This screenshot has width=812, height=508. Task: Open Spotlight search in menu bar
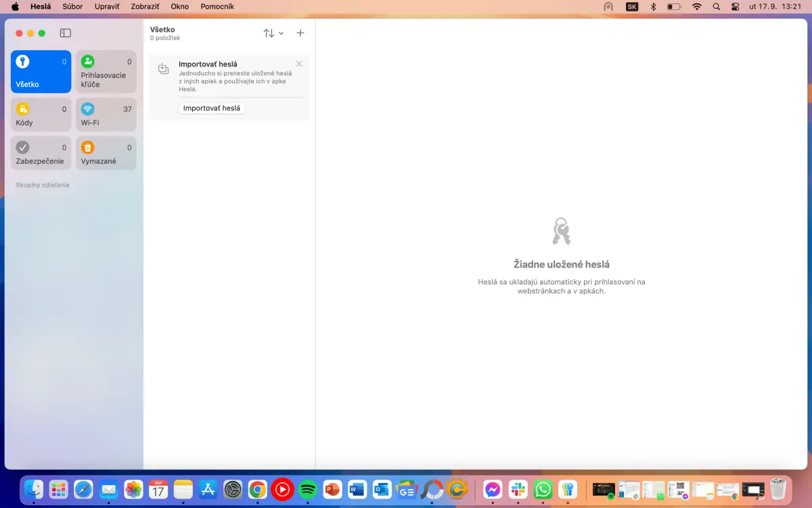717,7
